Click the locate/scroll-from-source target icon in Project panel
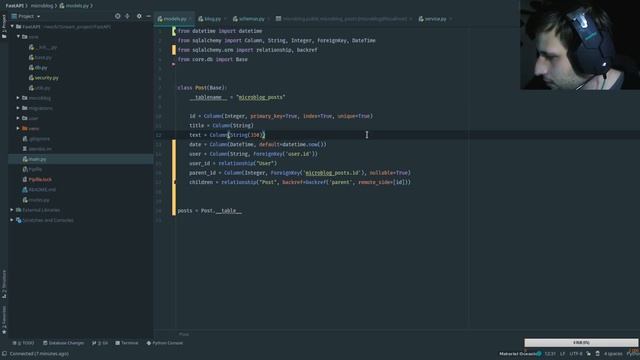640x360 pixels. (x=118, y=16)
